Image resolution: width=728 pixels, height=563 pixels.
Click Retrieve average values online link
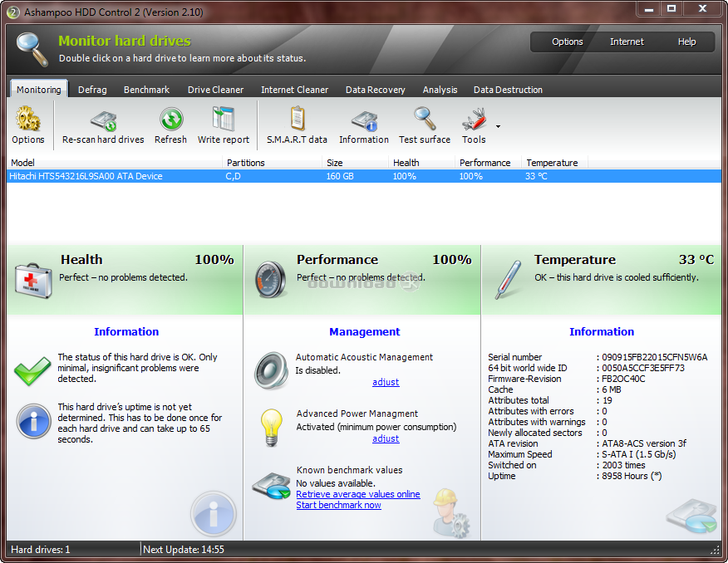coord(358,494)
